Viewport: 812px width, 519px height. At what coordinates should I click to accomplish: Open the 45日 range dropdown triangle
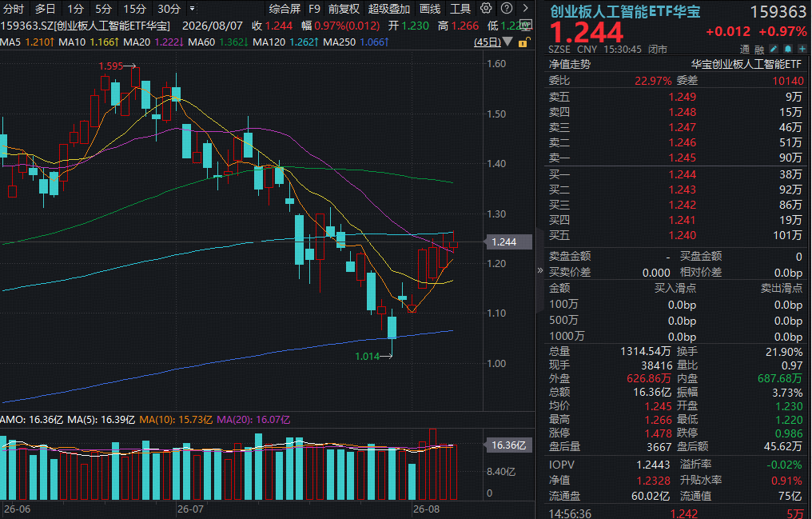tap(507, 42)
